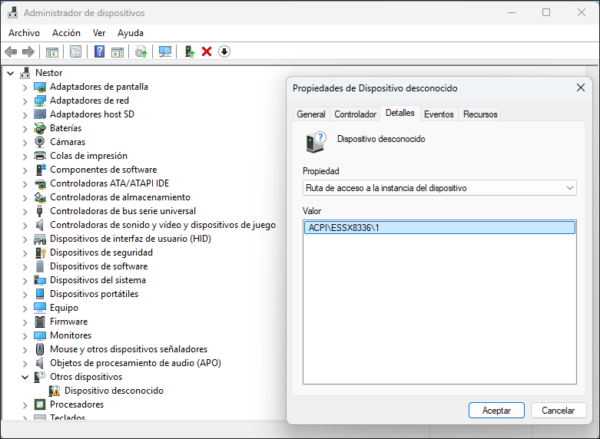Click the Controladoras de bus serie universal USB icon

click(x=40, y=211)
